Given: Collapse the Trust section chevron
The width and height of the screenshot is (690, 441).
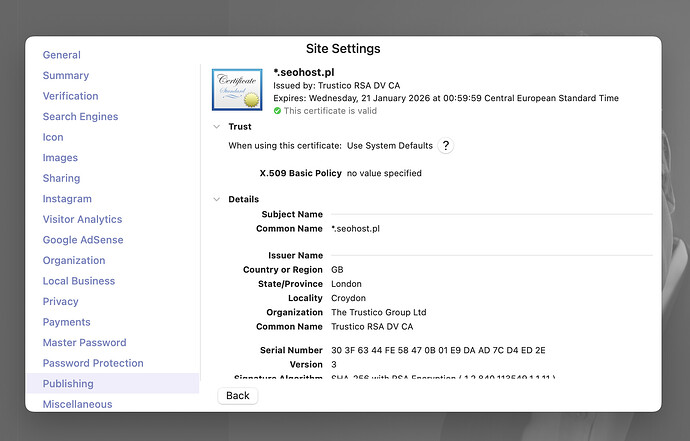Looking at the screenshot, I should click(217, 127).
